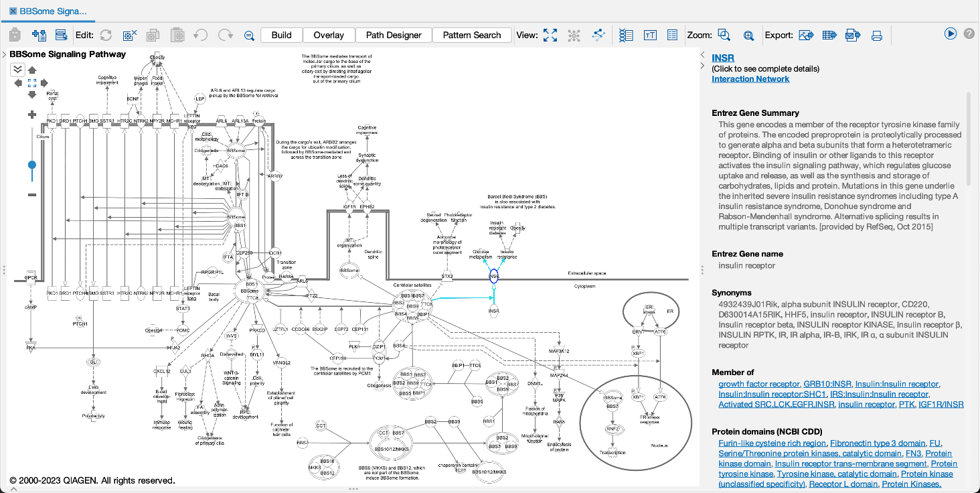Collapse the right details panel using left chevron
Image resolution: width=980 pixels, height=493 pixels.
pyautogui.click(x=703, y=54)
